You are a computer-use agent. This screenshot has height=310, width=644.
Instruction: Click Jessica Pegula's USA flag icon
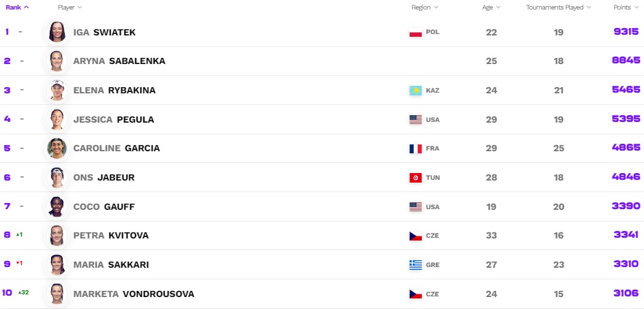(415, 120)
